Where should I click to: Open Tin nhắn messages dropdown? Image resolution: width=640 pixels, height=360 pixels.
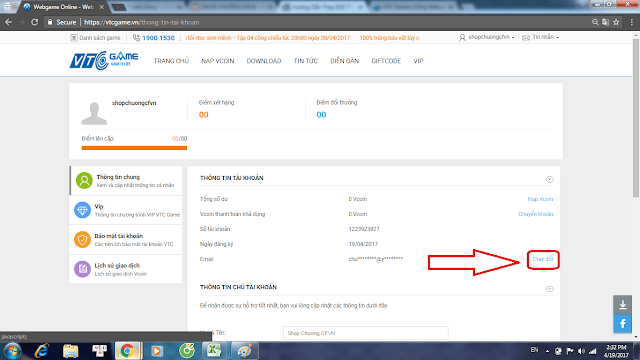(541, 37)
